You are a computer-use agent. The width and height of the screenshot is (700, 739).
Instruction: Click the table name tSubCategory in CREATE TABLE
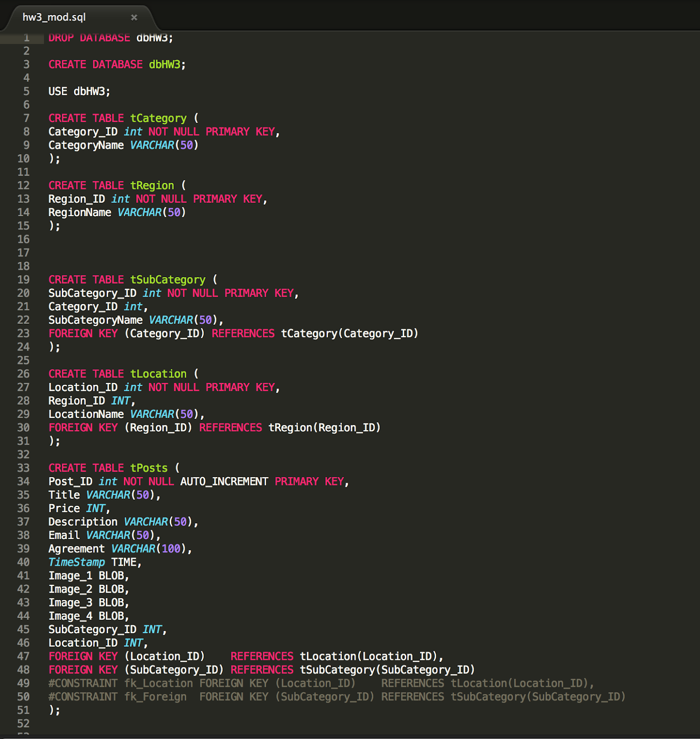168,280
